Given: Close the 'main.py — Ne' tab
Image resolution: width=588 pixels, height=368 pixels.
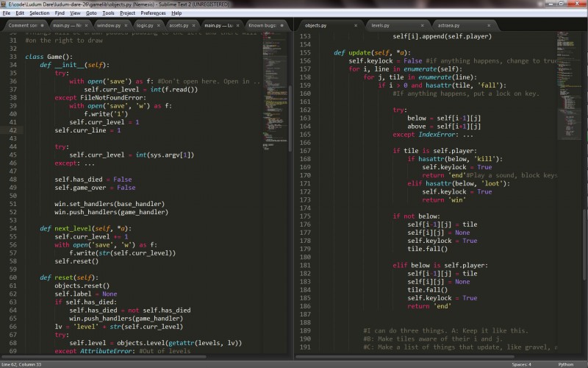Looking at the screenshot, I should [x=86, y=26].
